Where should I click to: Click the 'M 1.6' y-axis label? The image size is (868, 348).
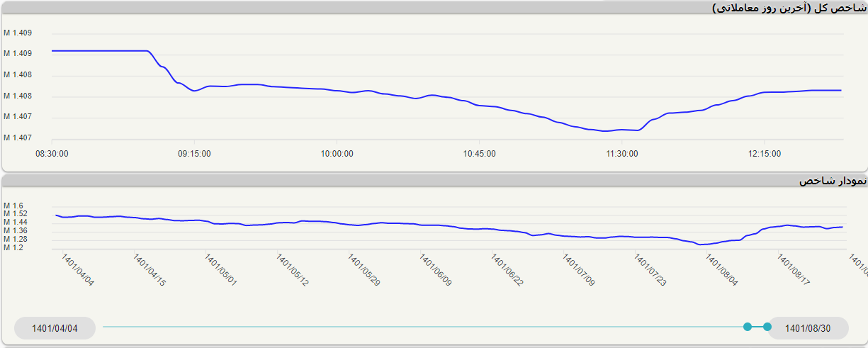coord(13,206)
